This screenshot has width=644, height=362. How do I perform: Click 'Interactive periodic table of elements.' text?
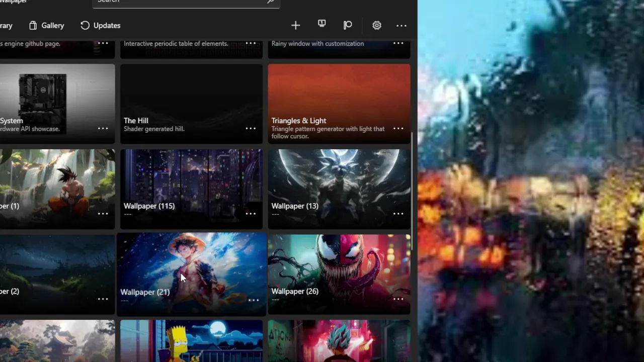pyautogui.click(x=176, y=43)
